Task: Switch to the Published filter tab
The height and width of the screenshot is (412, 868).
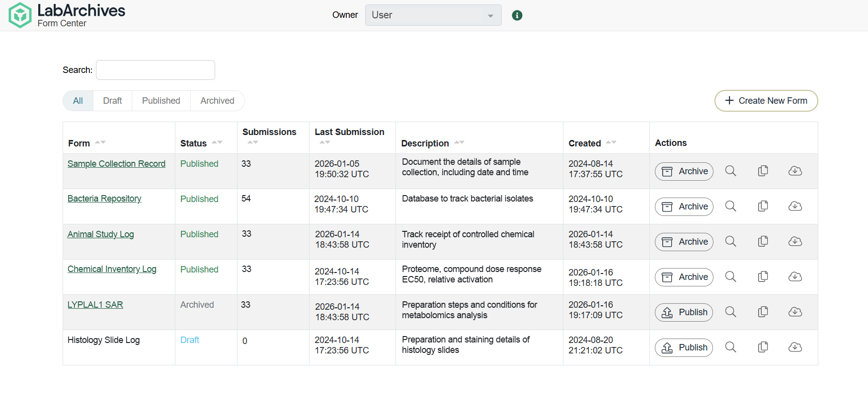Action: (161, 101)
